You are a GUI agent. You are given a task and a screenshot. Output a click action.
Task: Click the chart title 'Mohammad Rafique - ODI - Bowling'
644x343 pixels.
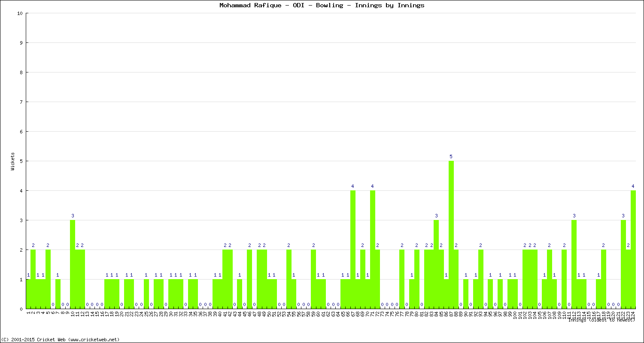tap(281, 6)
